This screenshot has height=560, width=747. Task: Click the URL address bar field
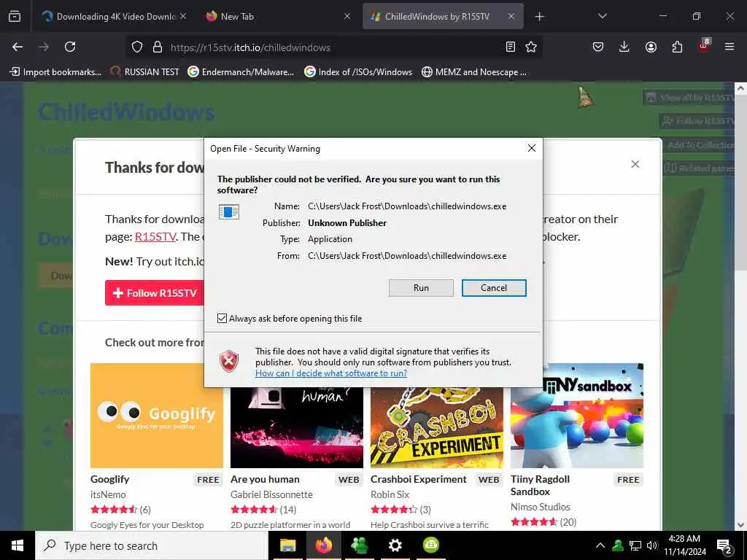click(x=333, y=47)
